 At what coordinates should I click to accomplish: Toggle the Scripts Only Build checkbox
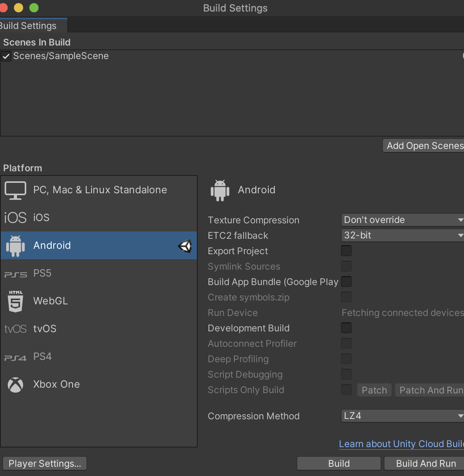(x=346, y=390)
